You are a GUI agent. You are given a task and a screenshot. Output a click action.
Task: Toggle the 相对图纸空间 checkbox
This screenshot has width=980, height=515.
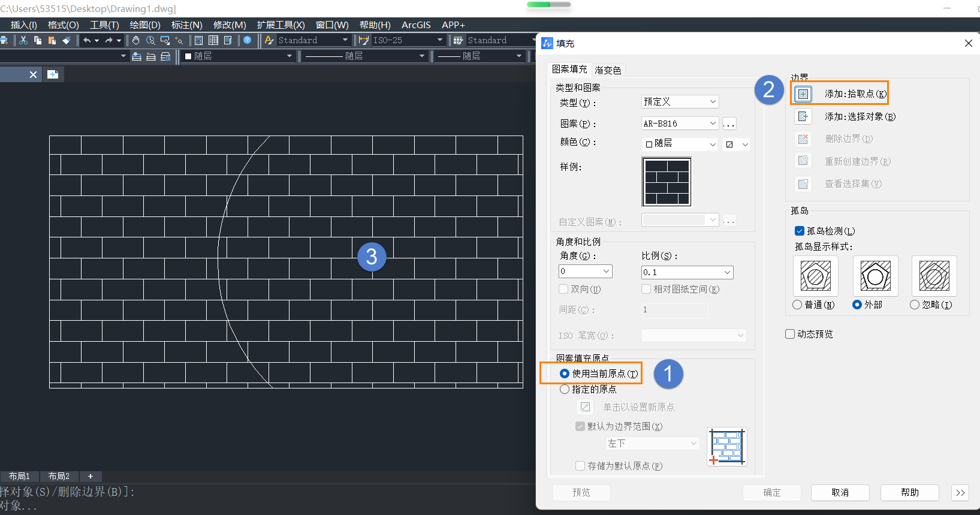[x=646, y=289]
